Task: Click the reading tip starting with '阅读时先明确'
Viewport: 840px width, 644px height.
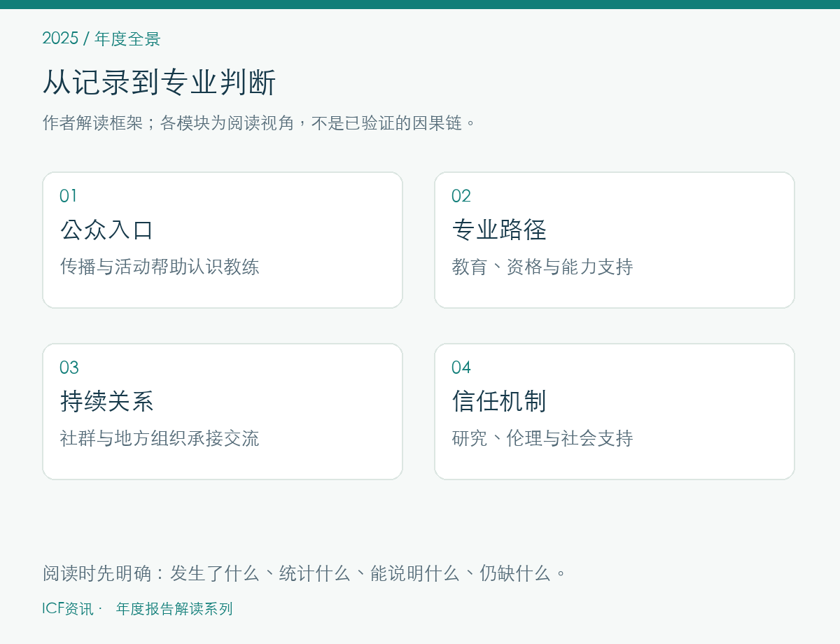Action: 304,573
